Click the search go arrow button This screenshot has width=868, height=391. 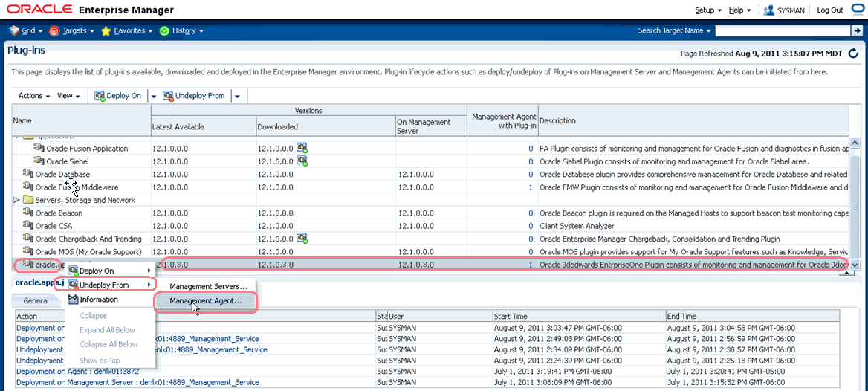[x=856, y=30]
